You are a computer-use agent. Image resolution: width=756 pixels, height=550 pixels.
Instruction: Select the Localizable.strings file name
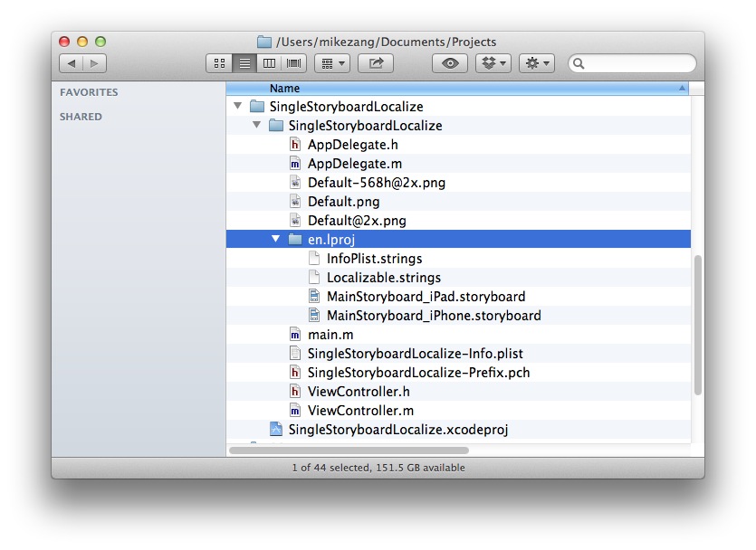pos(384,278)
